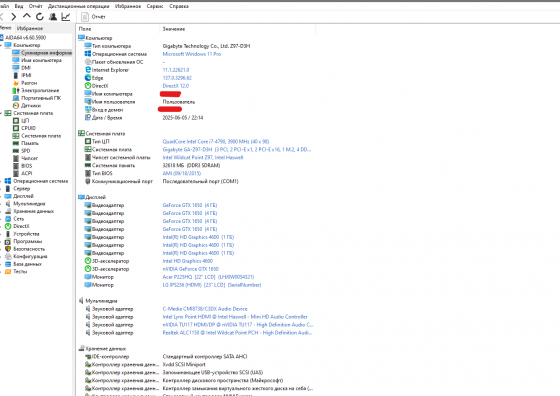Open Датчики sensors tree item
Image resolution: width=560 pixels, height=396 pixels.
[x=31, y=105]
